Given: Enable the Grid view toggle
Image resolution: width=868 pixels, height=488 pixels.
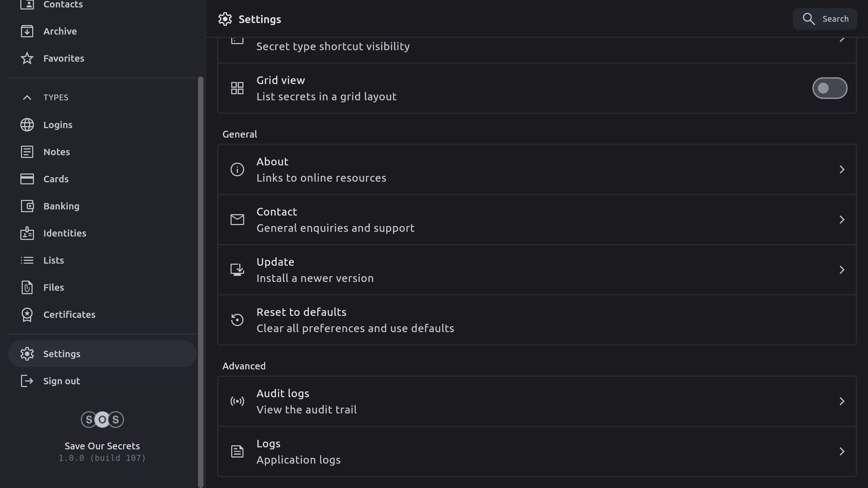Looking at the screenshot, I should (x=829, y=88).
